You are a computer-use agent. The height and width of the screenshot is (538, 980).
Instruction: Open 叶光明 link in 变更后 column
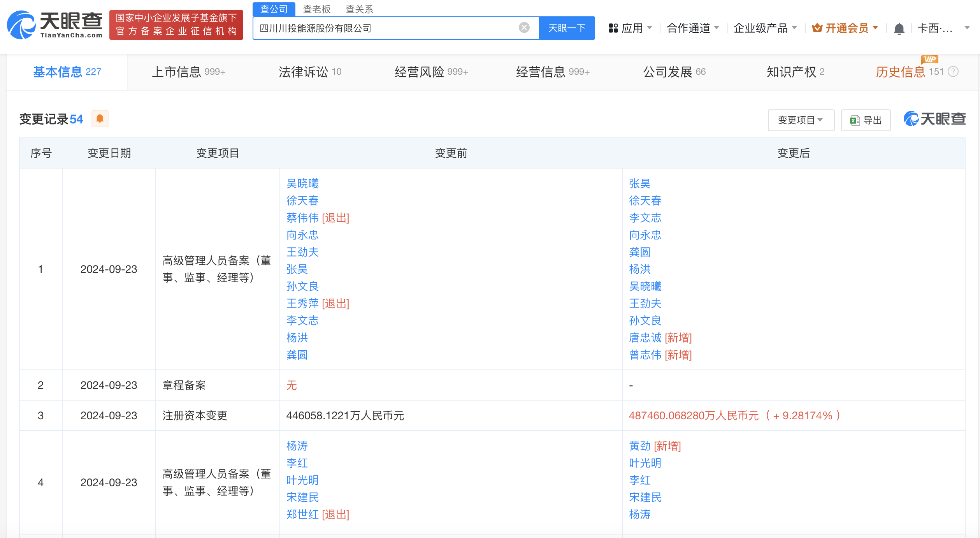(645, 463)
